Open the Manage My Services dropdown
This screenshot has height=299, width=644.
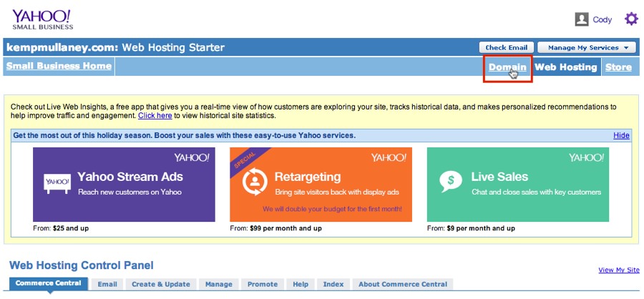588,48
